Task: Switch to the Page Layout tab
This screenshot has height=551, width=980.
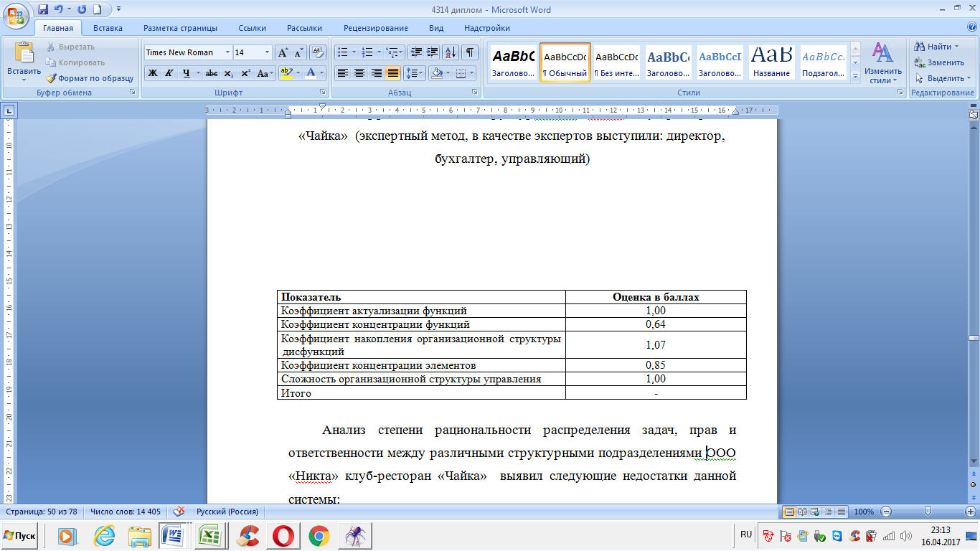Action: [180, 28]
